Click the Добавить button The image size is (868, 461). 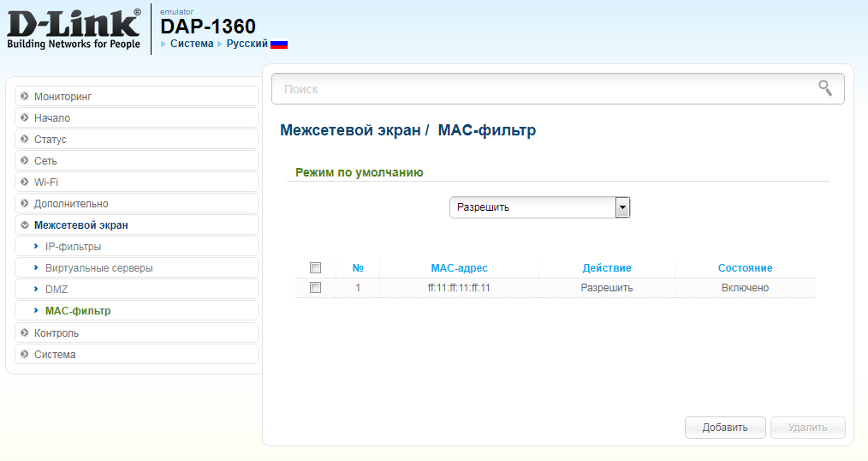coord(725,428)
